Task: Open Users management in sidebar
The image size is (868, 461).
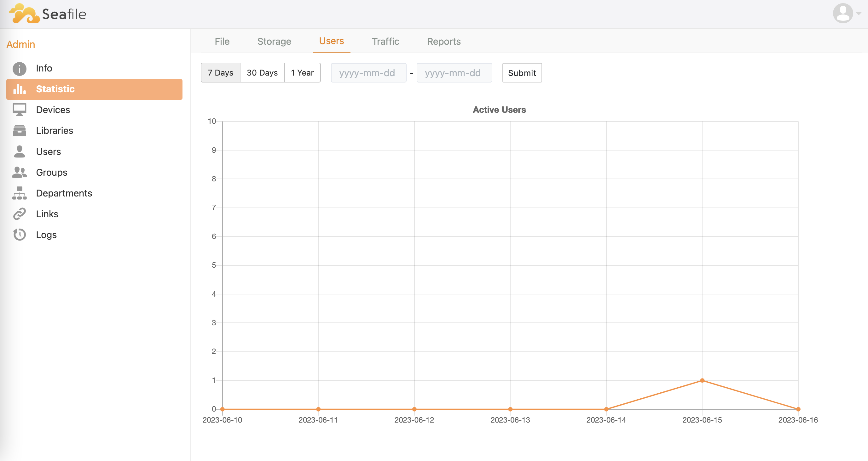Action: [x=94, y=151]
